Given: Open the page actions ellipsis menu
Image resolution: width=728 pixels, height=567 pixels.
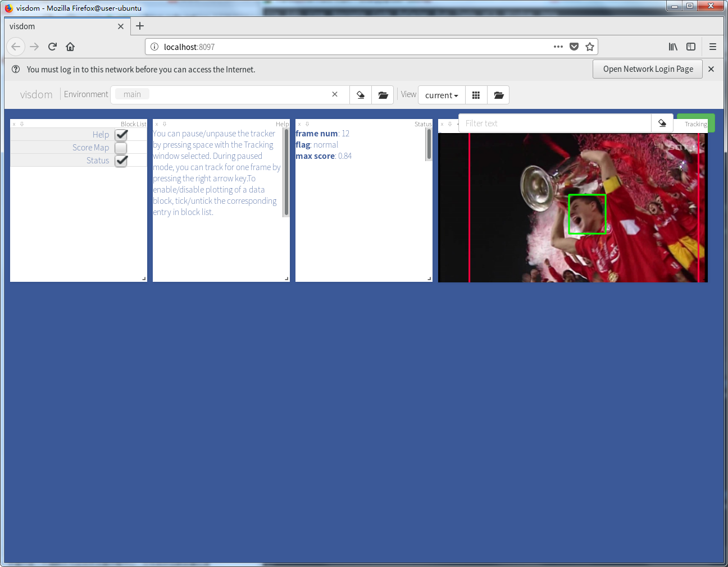Looking at the screenshot, I should tap(558, 47).
